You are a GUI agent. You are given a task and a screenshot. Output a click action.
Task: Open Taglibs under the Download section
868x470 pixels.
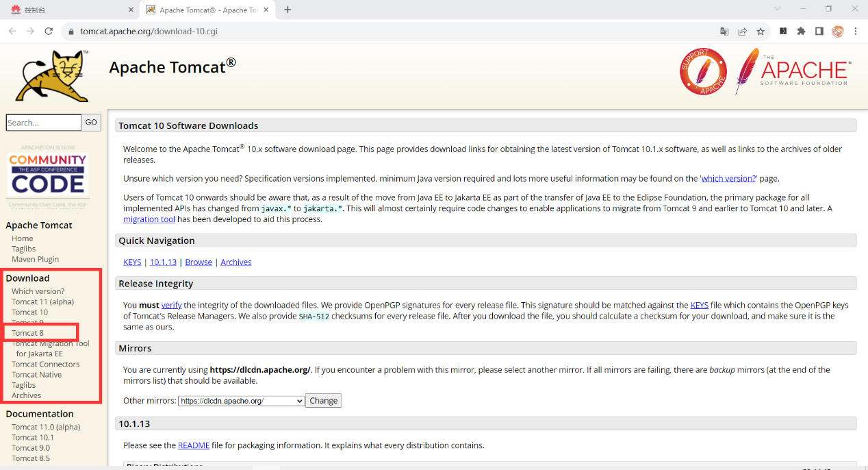[x=24, y=385]
